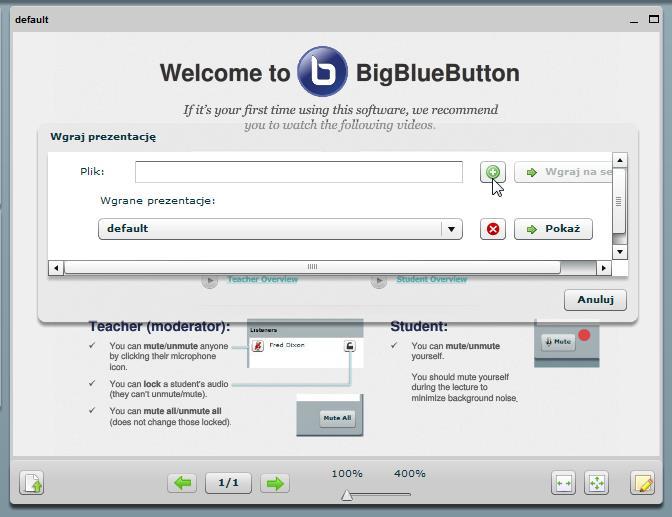Go to previous slide with left arrow
The height and width of the screenshot is (517, 672).
(x=182, y=483)
